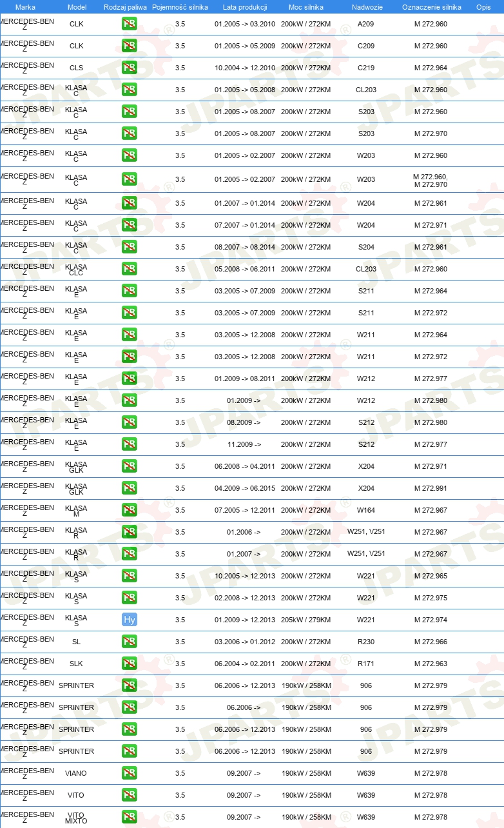Click the fuel icon in the SL R230 row
504x828 pixels.
[129, 642]
